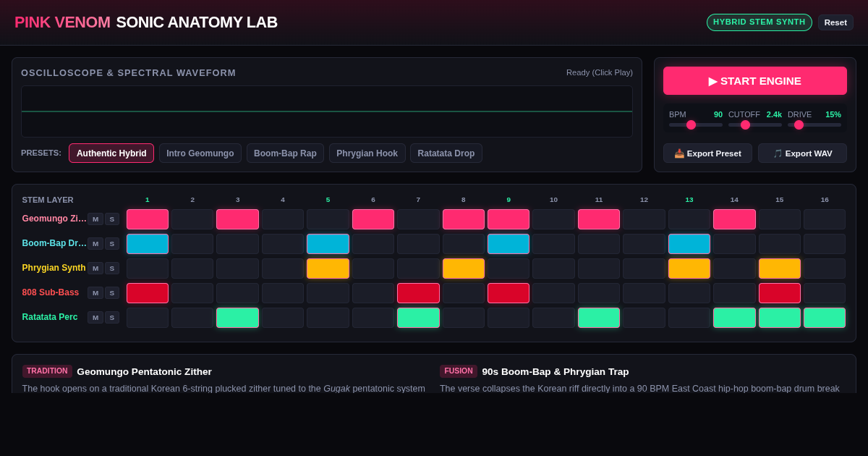Select the Ratatata Drop preset
Image resolution: width=868 pixels, height=456 pixels.
[446, 153]
